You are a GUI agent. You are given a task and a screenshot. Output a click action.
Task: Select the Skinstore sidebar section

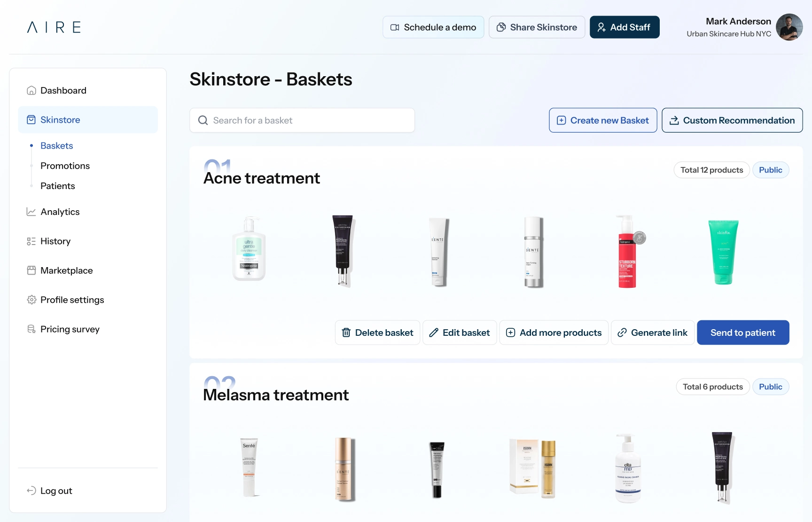[88, 120]
